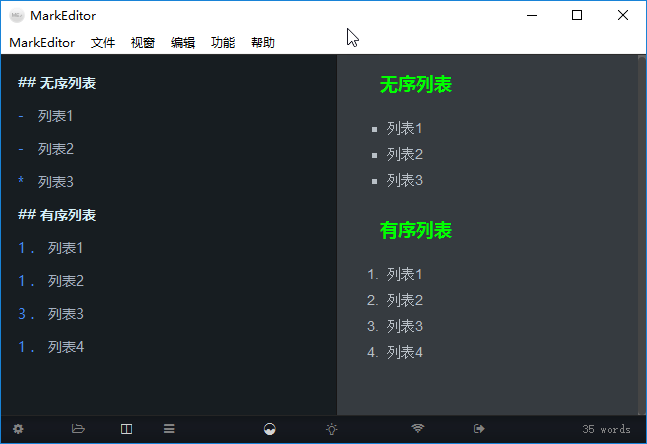
Task: Open the 功能 menu
Action: click(x=223, y=43)
